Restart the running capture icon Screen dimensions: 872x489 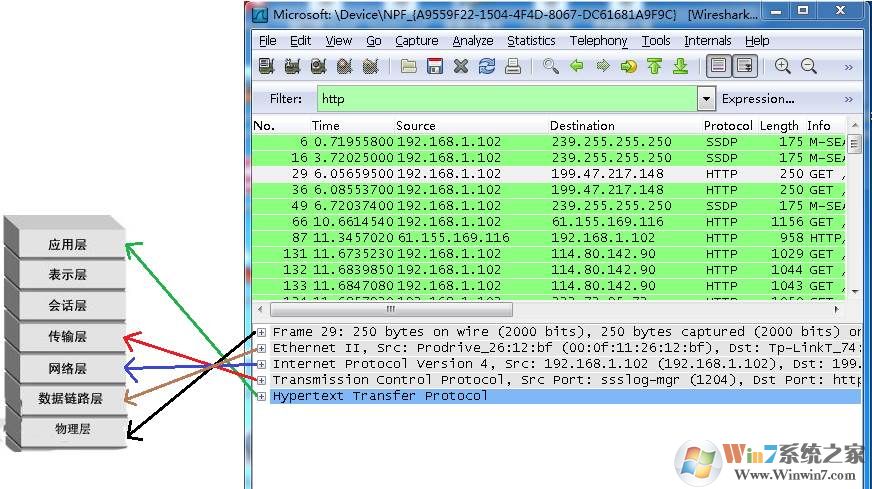(370, 67)
